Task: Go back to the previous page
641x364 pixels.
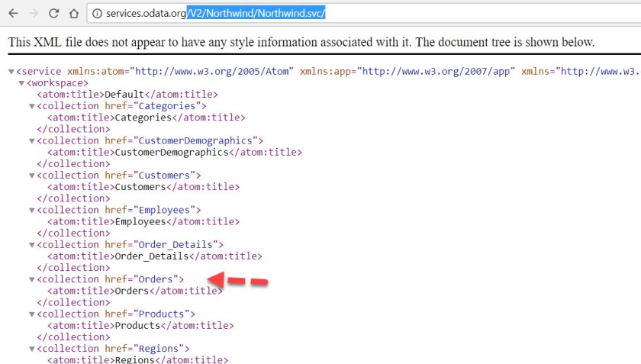Action: (x=14, y=14)
